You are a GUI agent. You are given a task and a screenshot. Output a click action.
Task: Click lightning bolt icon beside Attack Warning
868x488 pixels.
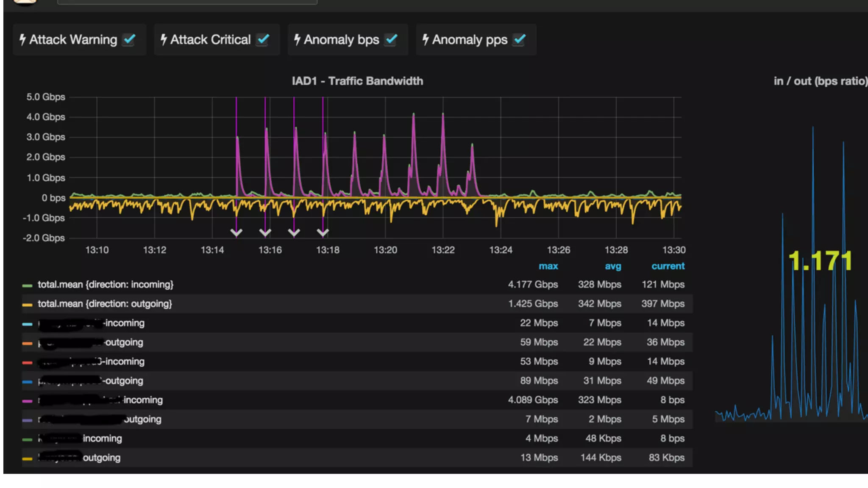tap(23, 40)
